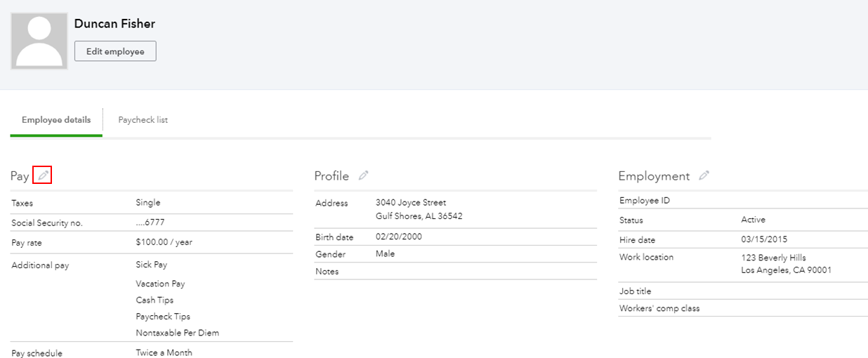
Task: Select Sick Pay under Additional pay
Action: [x=151, y=265]
